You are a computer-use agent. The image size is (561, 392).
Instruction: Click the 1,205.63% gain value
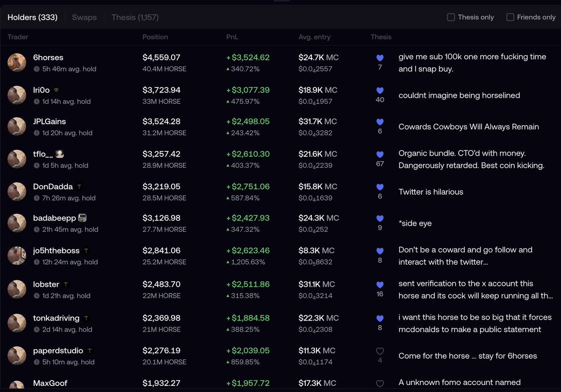[248, 262]
